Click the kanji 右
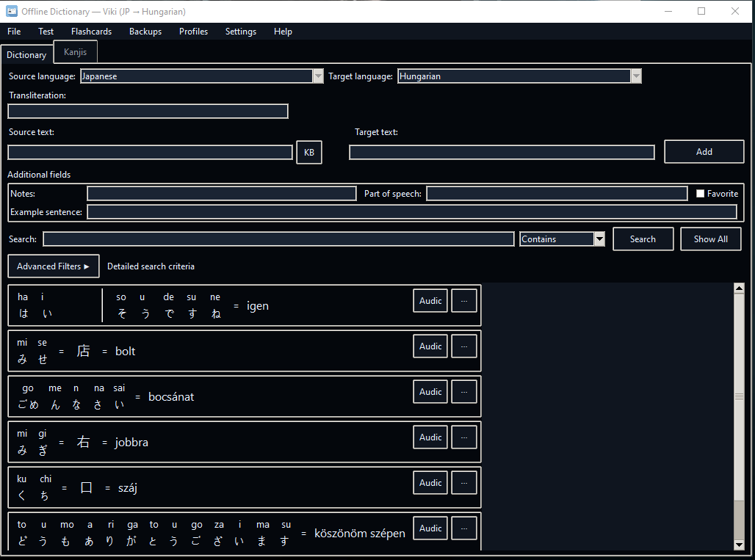 (83, 442)
